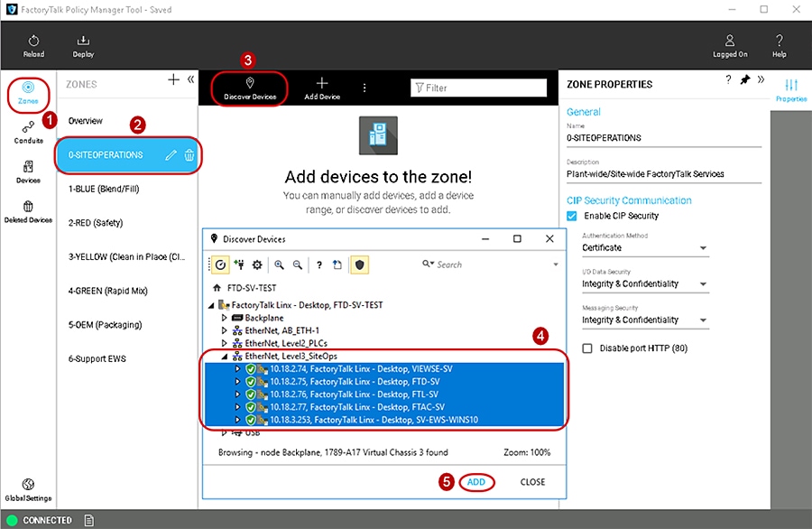This screenshot has height=529, width=812.
Task: Click the ADD button in Discover Devices
Action: (x=475, y=482)
